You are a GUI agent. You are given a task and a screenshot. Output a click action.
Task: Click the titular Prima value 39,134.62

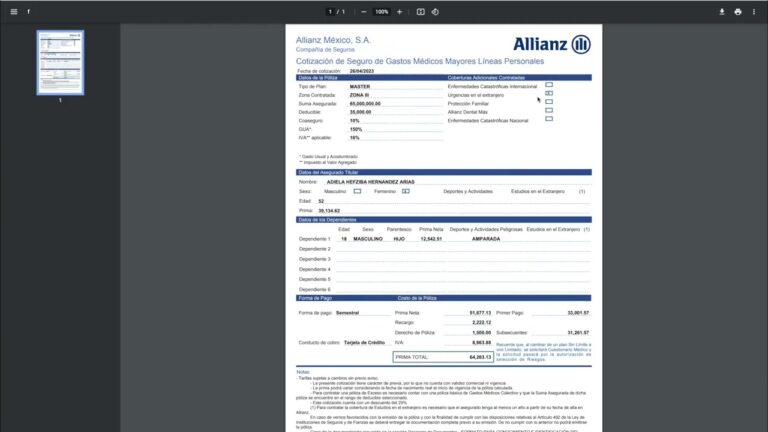tap(329, 211)
